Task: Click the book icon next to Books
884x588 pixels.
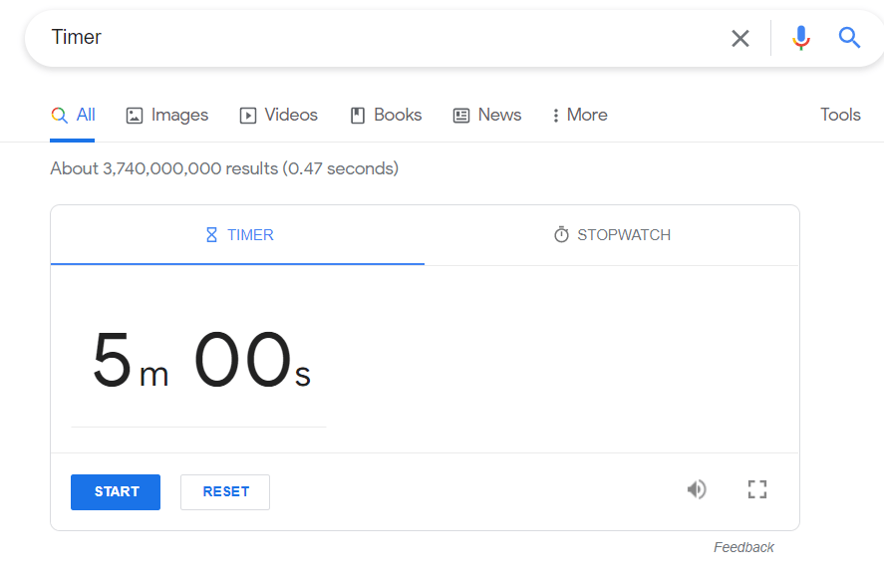Action: (356, 115)
